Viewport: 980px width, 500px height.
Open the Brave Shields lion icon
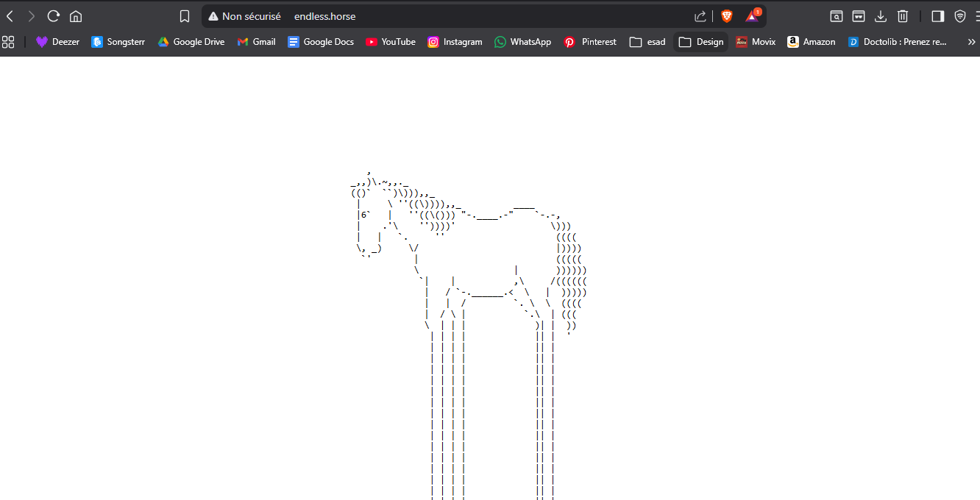point(727,16)
